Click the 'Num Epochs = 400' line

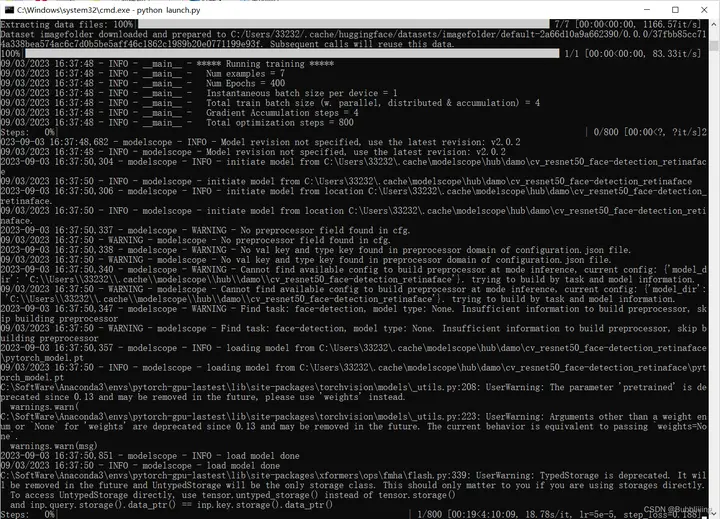[245, 83]
